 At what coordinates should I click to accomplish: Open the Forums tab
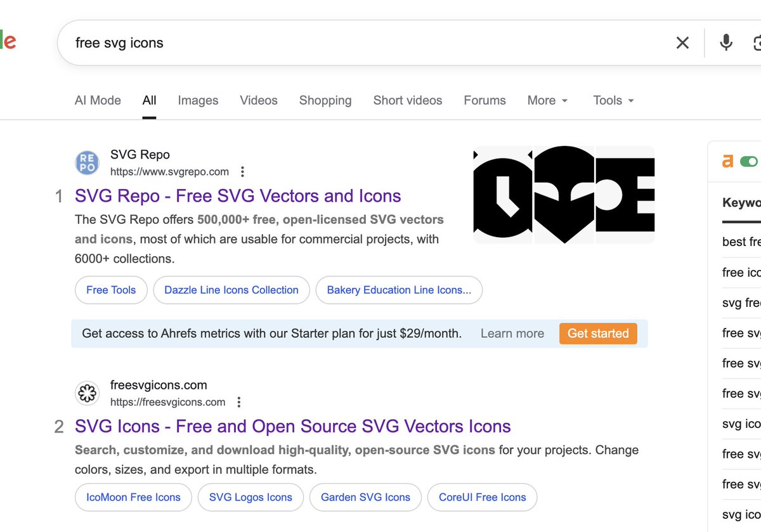click(x=485, y=100)
